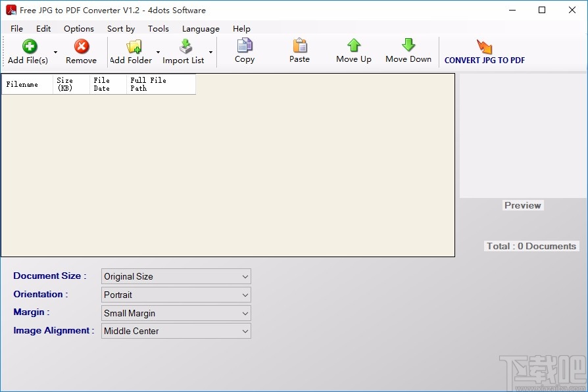
Task: Expand the Margin combo box
Action: (x=245, y=313)
